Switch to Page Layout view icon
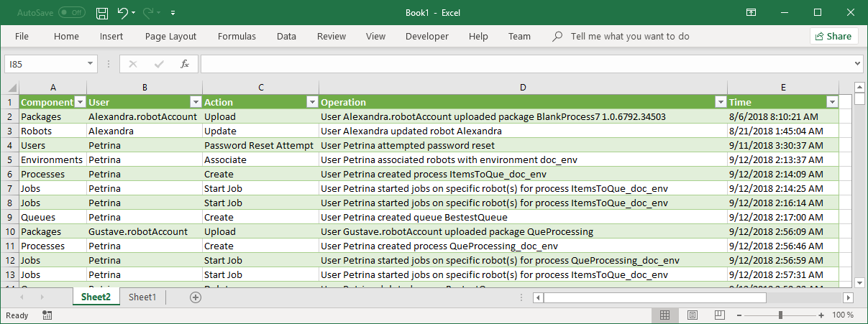 pyautogui.click(x=692, y=315)
